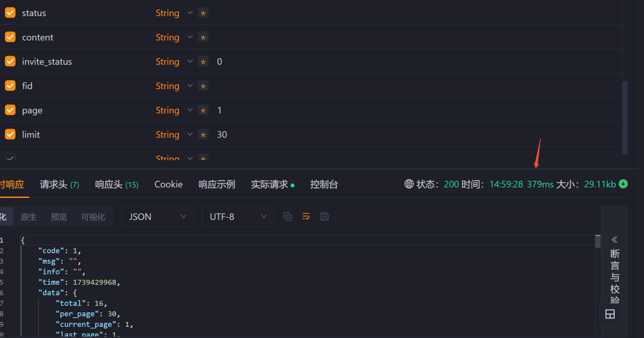This screenshot has width=644, height=338.
Task: Click the parameter list vertical scrollbar
Action: pos(625,118)
